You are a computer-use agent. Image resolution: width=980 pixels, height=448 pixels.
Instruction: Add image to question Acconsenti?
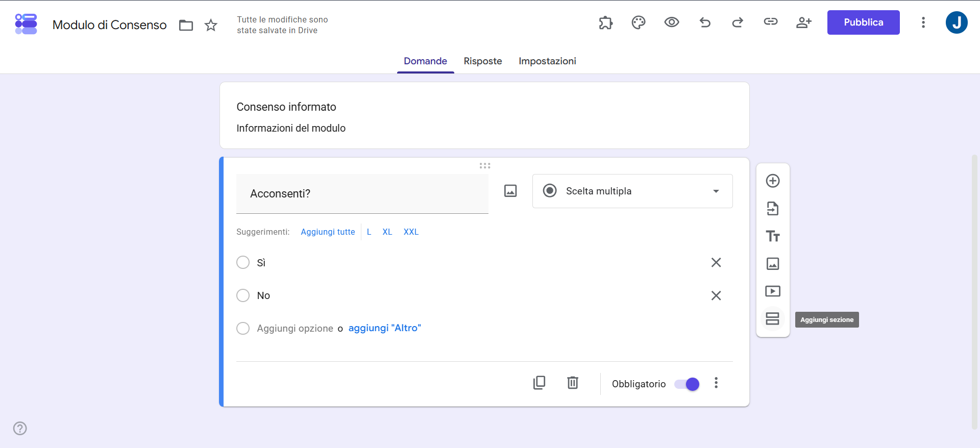click(x=510, y=191)
